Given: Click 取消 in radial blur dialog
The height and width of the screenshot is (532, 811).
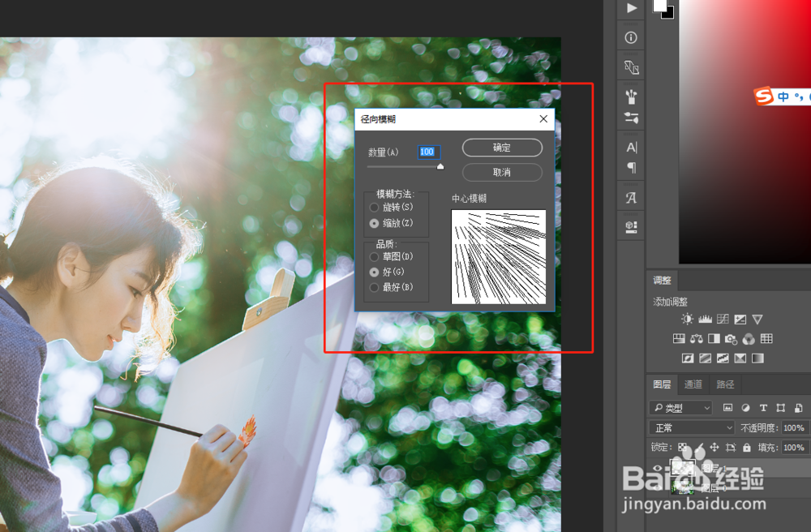Looking at the screenshot, I should [x=502, y=172].
